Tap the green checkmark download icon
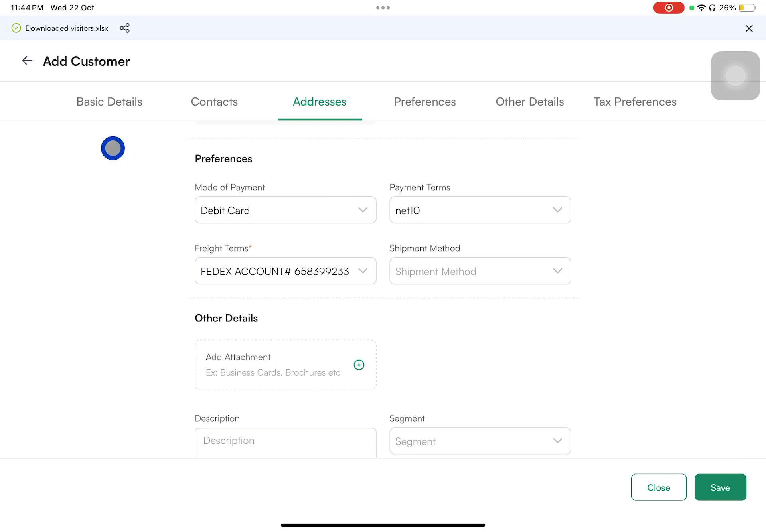This screenshot has width=766, height=532. coord(16,28)
